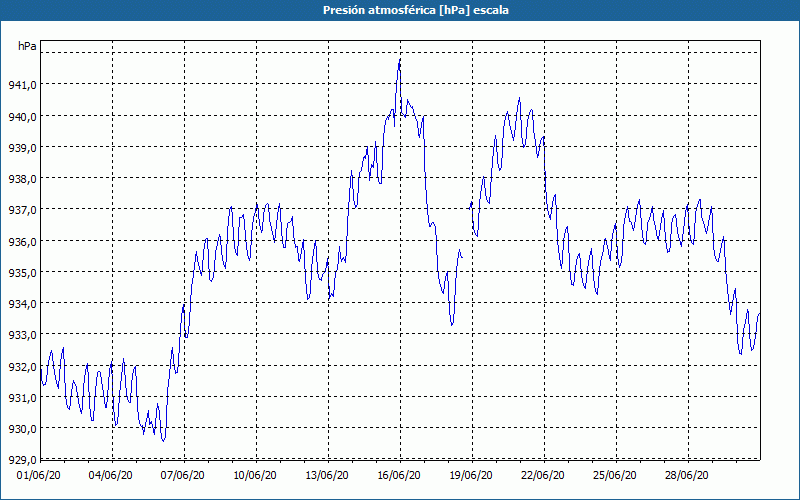This screenshot has height=500, width=800.
Task: Click the 'hPa' unit label
Action: 27,46
